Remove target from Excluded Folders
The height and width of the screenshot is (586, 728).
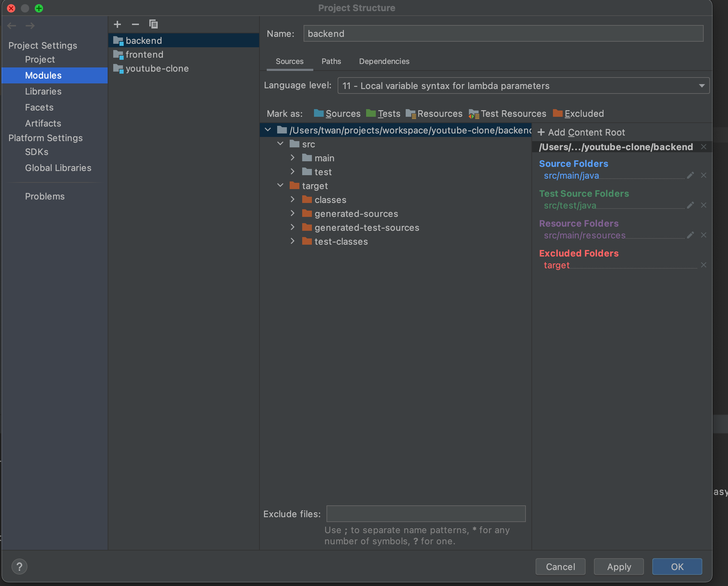[704, 265]
